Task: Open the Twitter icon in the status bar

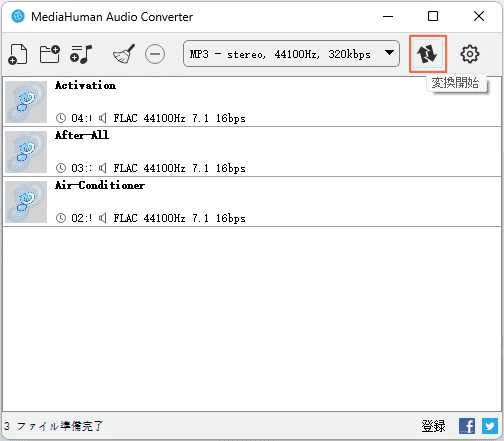Action: (x=490, y=426)
